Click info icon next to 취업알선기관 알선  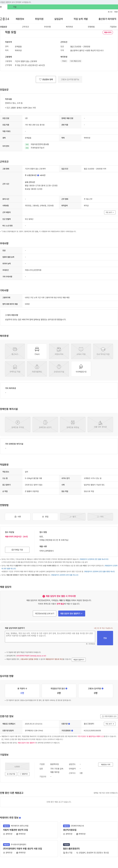(66, 688)
